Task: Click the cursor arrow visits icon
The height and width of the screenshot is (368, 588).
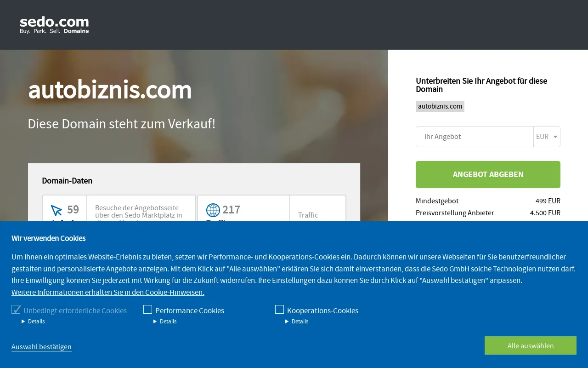Action: point(57,210)
